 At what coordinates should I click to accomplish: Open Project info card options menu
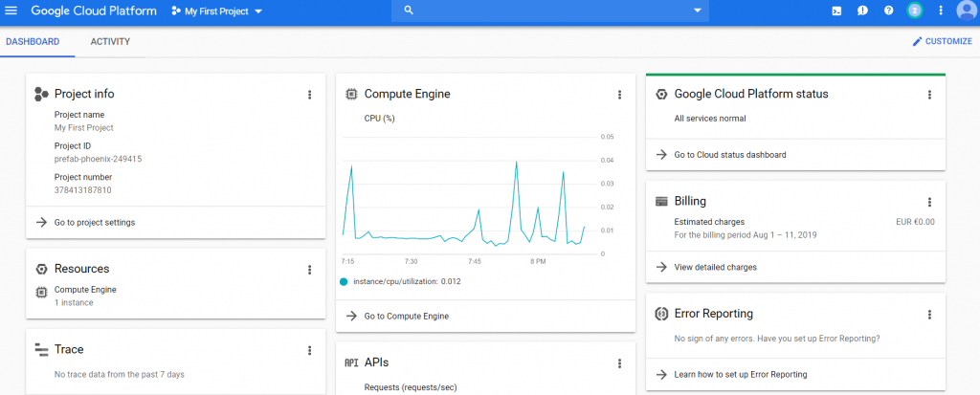pos(309,95)
